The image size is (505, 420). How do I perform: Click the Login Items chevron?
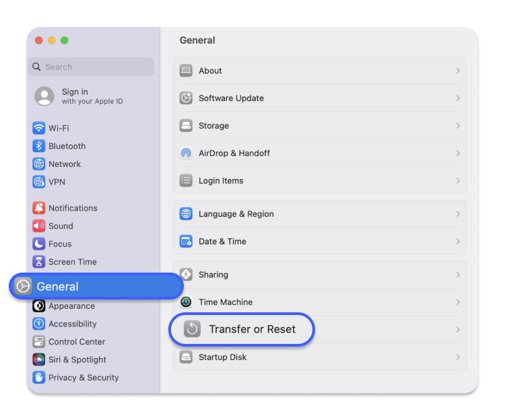tap(458, 180)
